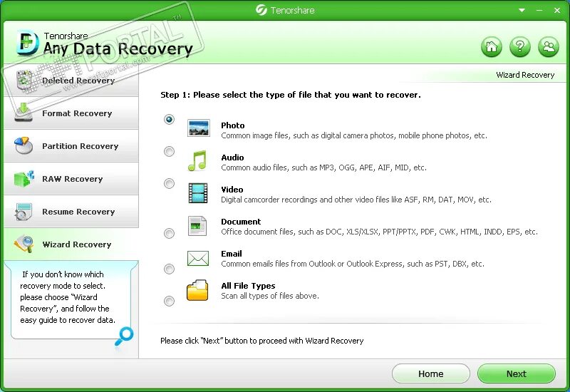
Task: Click the 'Digital camcorder recordings' description text
Action: [356, 200]
